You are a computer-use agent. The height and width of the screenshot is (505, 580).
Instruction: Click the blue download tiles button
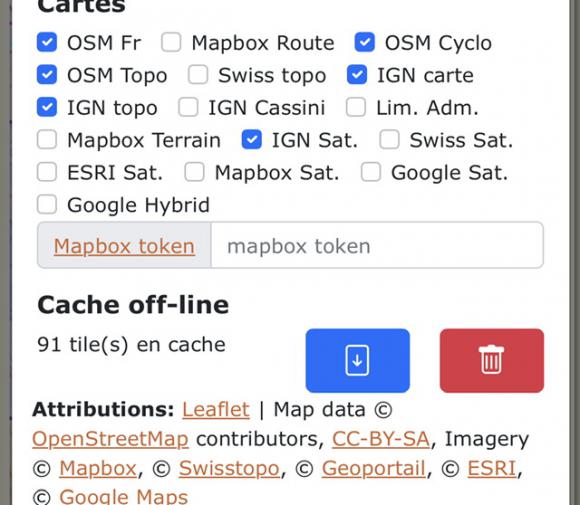point(357,360)
